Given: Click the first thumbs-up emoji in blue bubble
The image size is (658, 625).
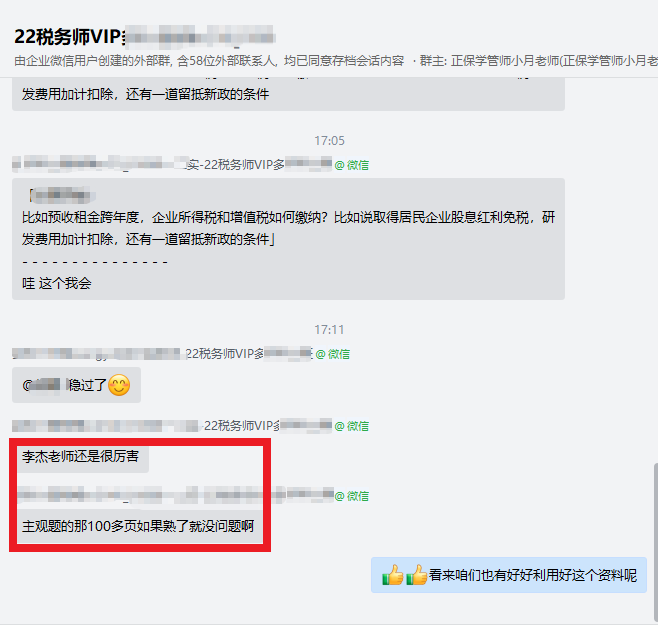Looking at the screenshot, I should 393,575.
